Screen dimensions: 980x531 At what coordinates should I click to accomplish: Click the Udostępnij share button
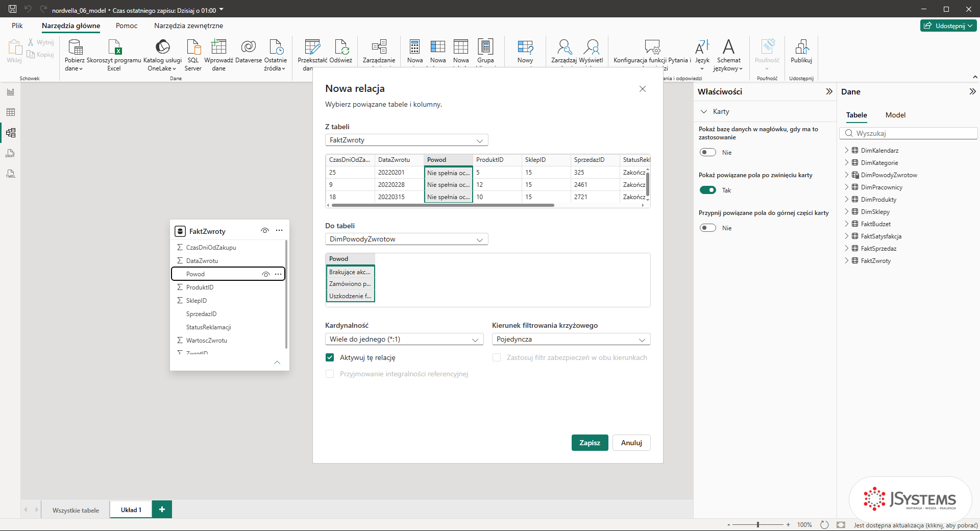(948, 26)
